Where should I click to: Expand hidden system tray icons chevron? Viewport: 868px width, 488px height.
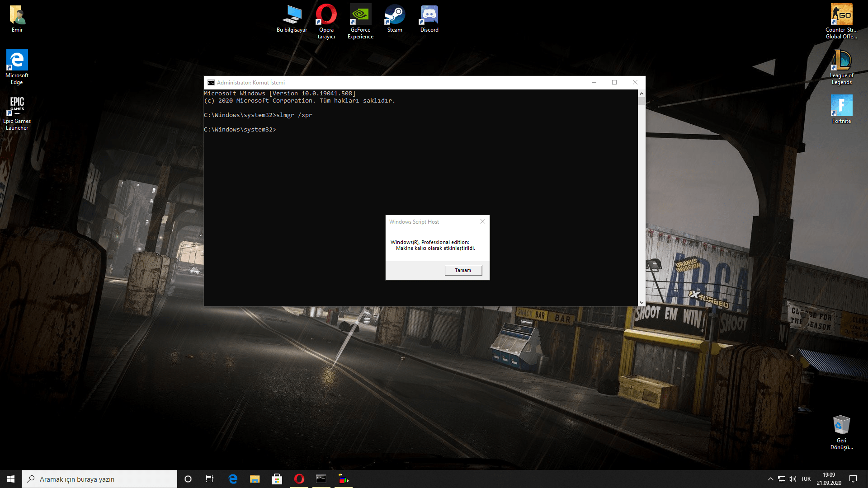[x=770, y=479]
